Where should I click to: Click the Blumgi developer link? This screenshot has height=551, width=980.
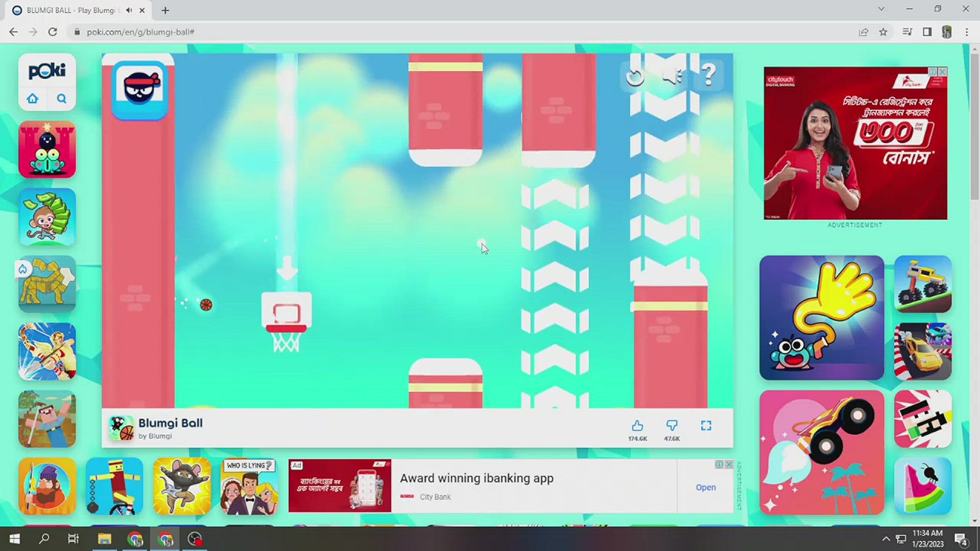(x=160, y=436)
